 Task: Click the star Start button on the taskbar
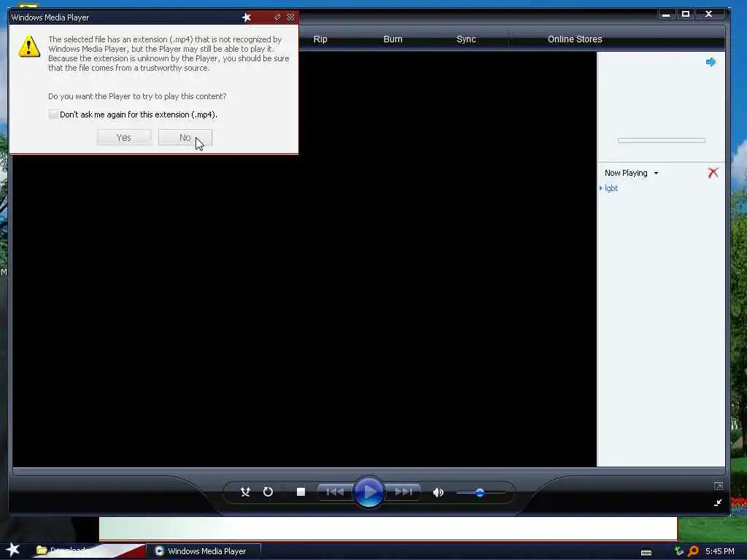[x=13, y=550]
